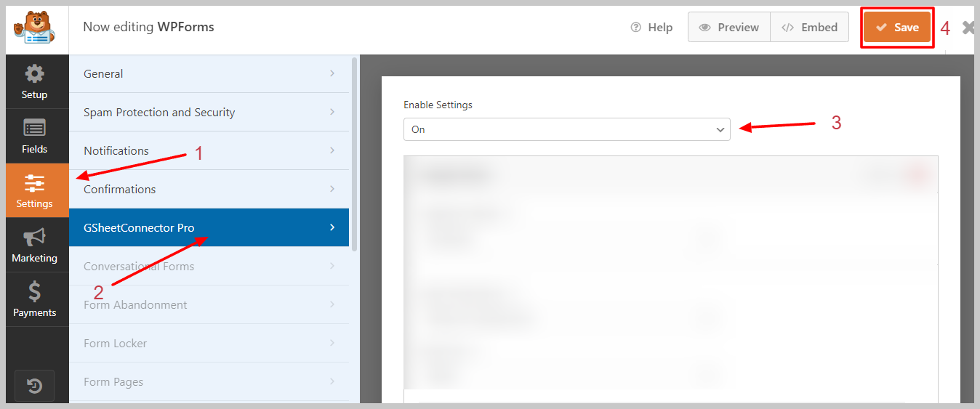The width and height of the screenshot is (980, 409).
Task: Click the 'Now editing WPForms' title
Action: (148, 27)
